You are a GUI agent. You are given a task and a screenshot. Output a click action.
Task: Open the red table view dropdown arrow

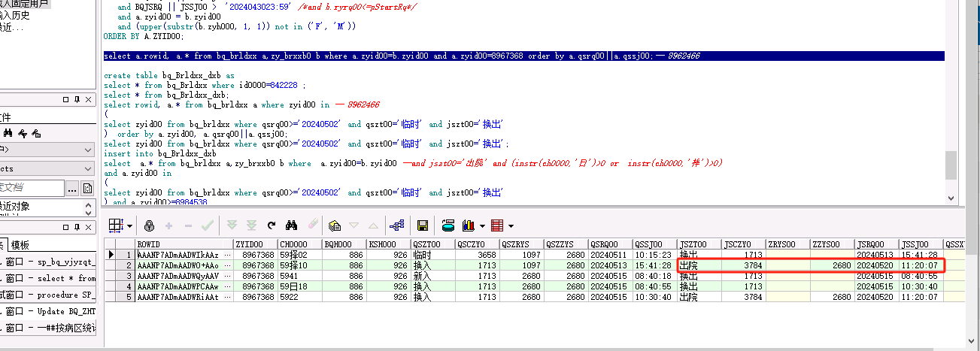pos(511,225)
